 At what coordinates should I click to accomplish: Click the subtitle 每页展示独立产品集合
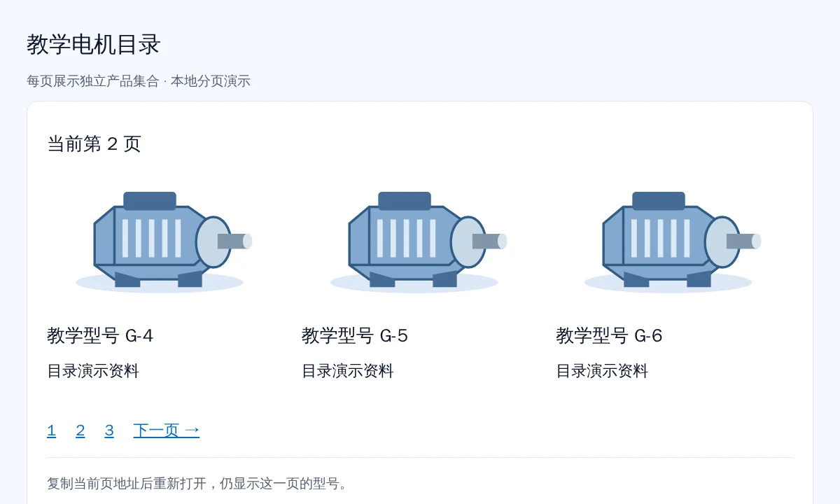pyautogui.click(x=93, y=81)
